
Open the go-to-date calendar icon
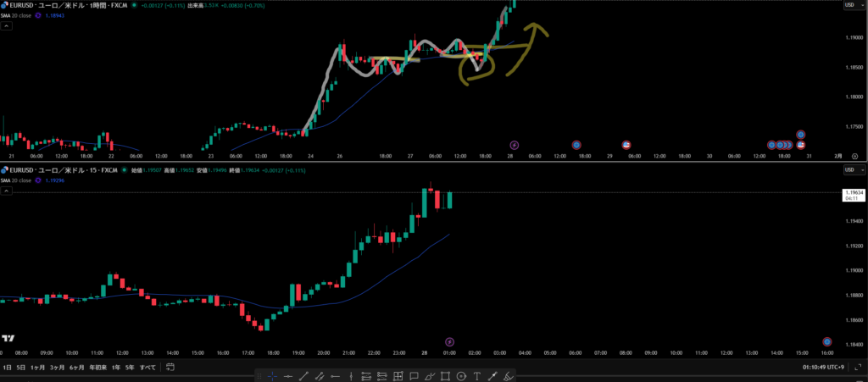tap(170, 368)
